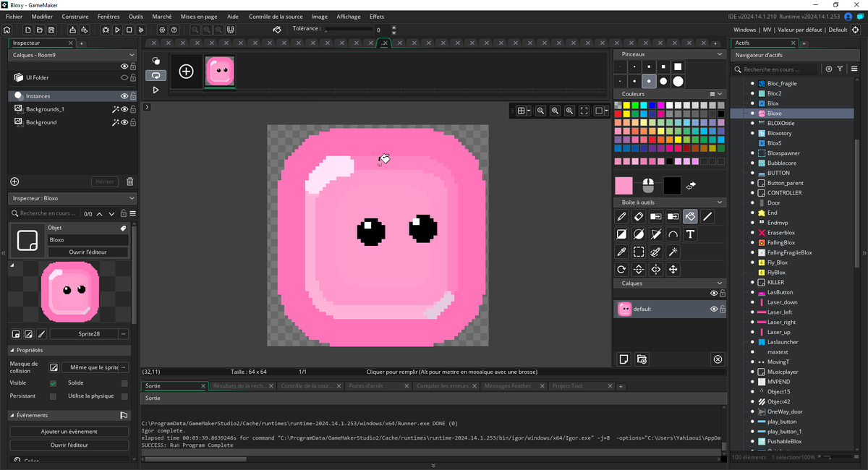The image size is (868, 470).
Task: Select the Eraser tool
Action: click(x=639, y=216)
